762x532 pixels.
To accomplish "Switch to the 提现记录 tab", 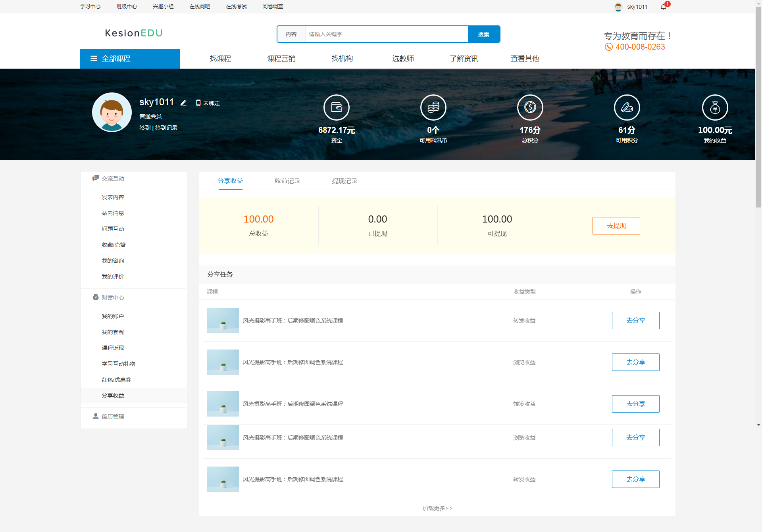I will click(344, 181).
